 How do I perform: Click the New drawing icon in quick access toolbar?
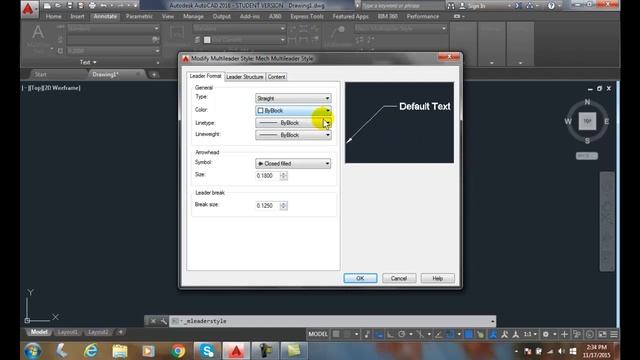pyautogui.click(x=47, y=6)
